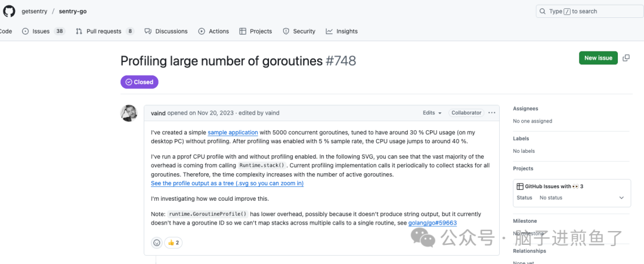Click the purple Closed status badge
Screen dimensions: 644x264
coord(139,82)
